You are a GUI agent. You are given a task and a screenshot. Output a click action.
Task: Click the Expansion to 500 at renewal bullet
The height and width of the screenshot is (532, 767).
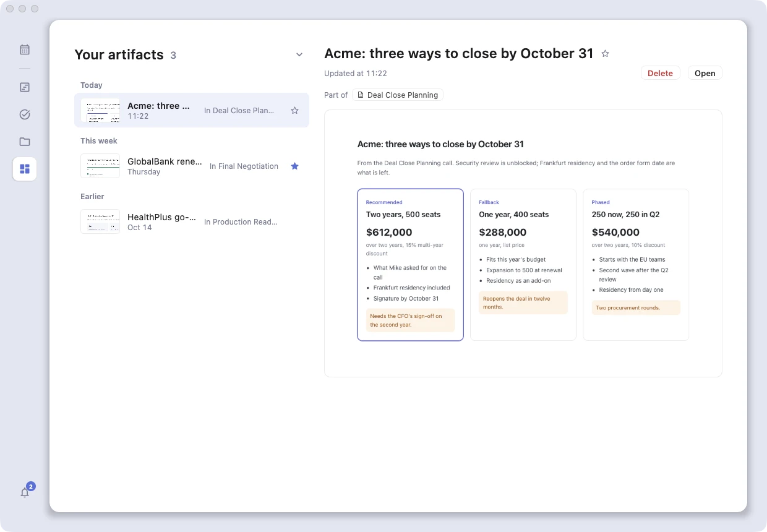524,270
